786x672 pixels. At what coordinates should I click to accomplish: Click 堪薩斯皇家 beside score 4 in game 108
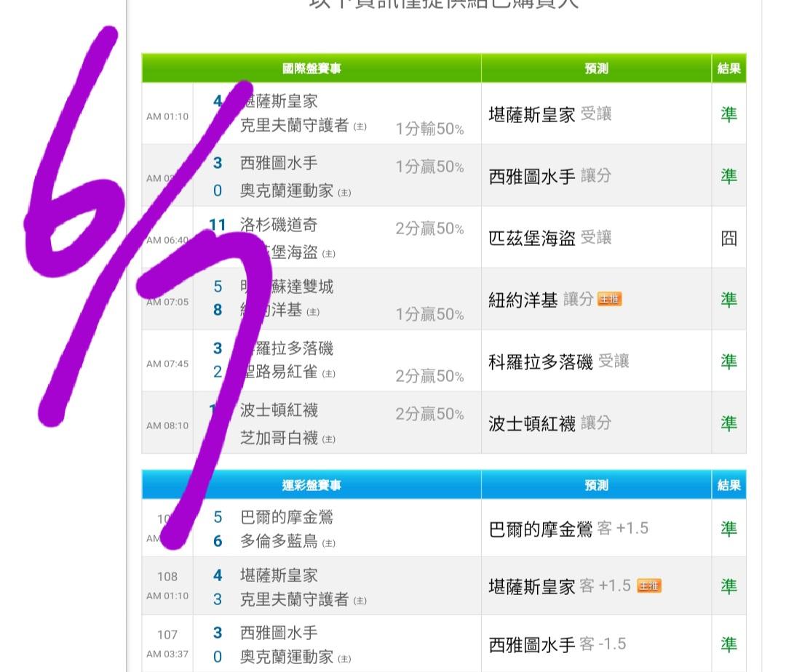click(279, 575)
